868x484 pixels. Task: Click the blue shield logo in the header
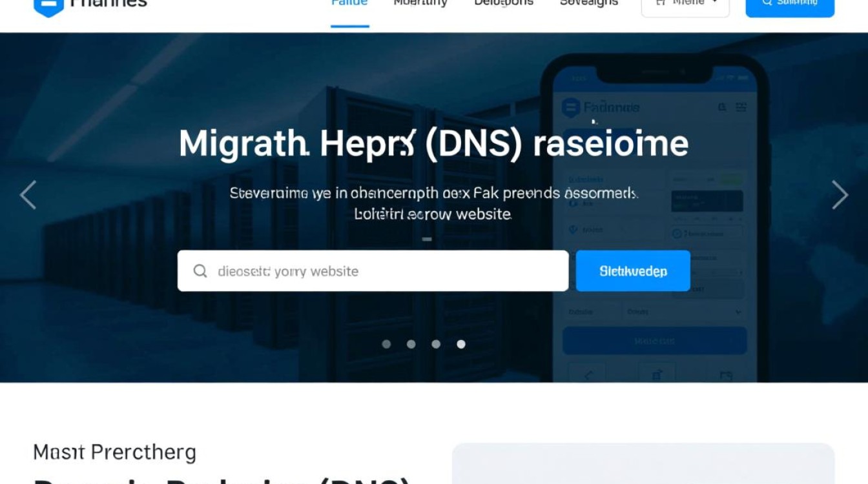coord(48,5)
